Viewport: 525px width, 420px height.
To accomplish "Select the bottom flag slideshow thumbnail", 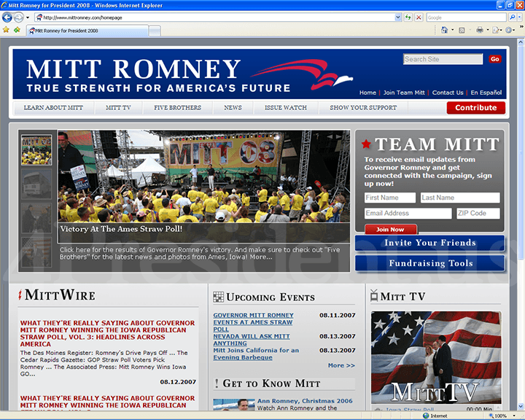I will [x=36, y=252].
